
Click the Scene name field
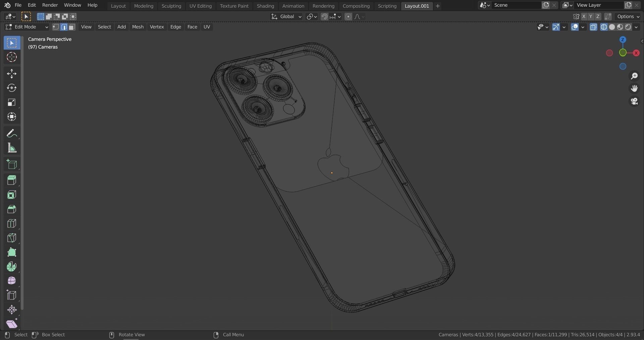pos(516,5)
